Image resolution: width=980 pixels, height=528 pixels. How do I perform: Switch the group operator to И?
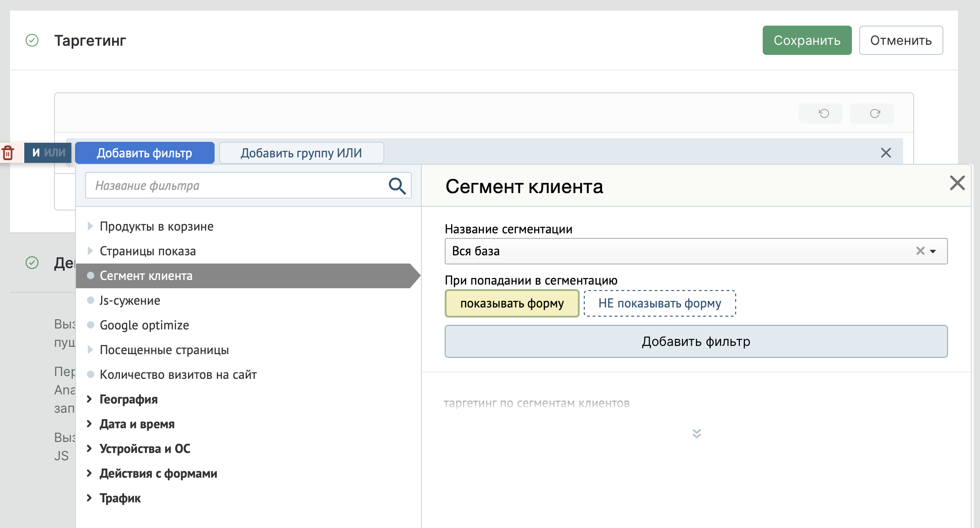point(36,153)
